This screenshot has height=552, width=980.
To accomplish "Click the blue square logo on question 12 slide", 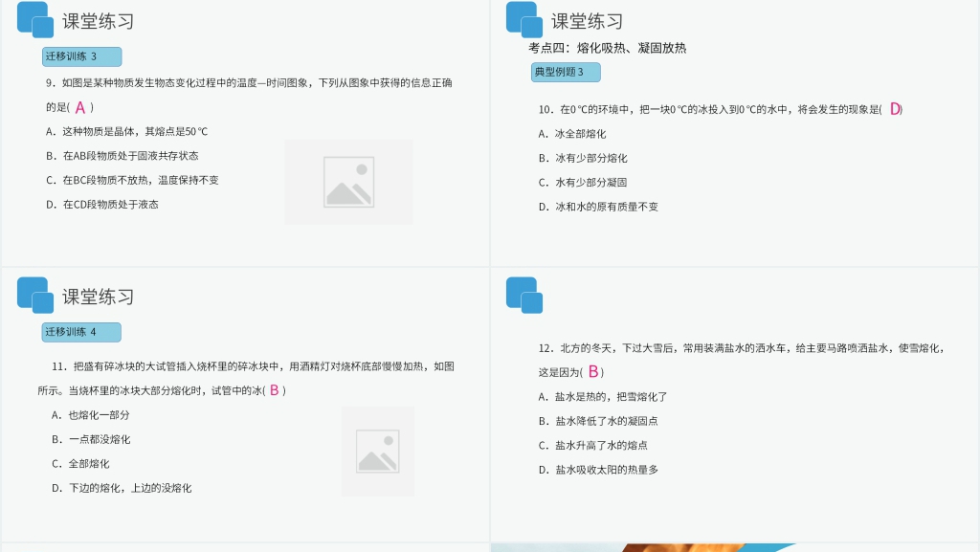I will coord(523,296).
